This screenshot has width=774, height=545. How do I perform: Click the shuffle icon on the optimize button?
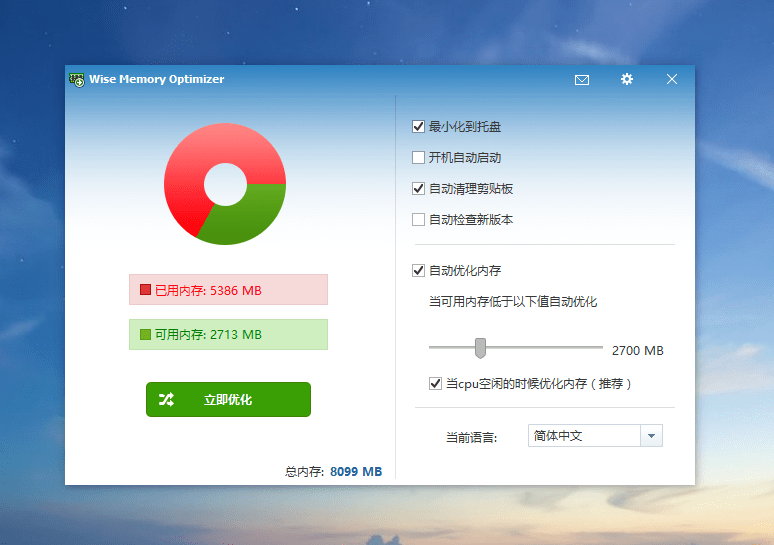pos(166,400)
